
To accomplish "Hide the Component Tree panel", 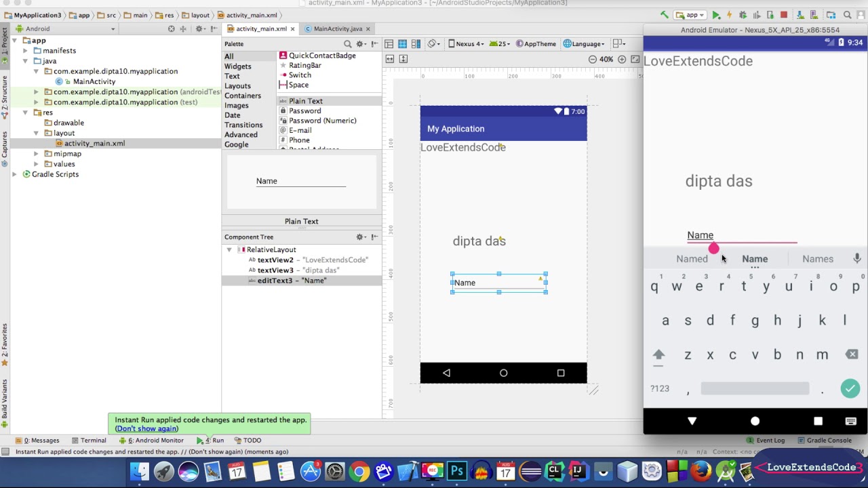I will coord(374,237).
